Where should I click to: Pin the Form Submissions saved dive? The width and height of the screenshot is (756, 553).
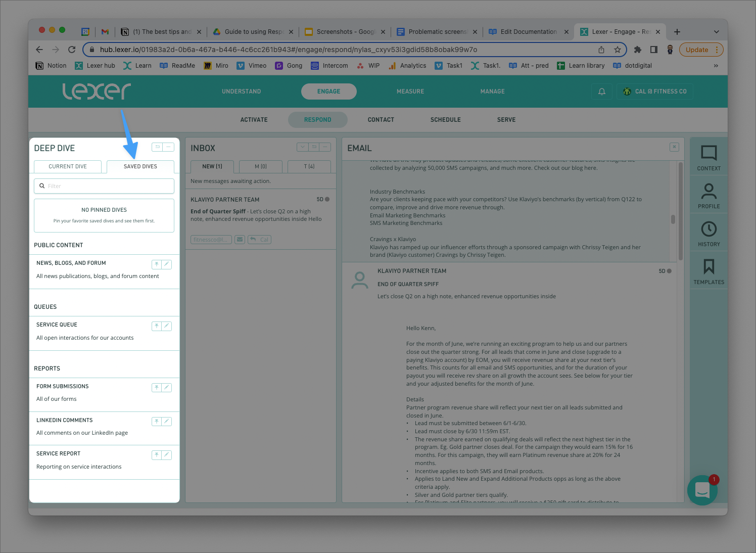(157, 388)
